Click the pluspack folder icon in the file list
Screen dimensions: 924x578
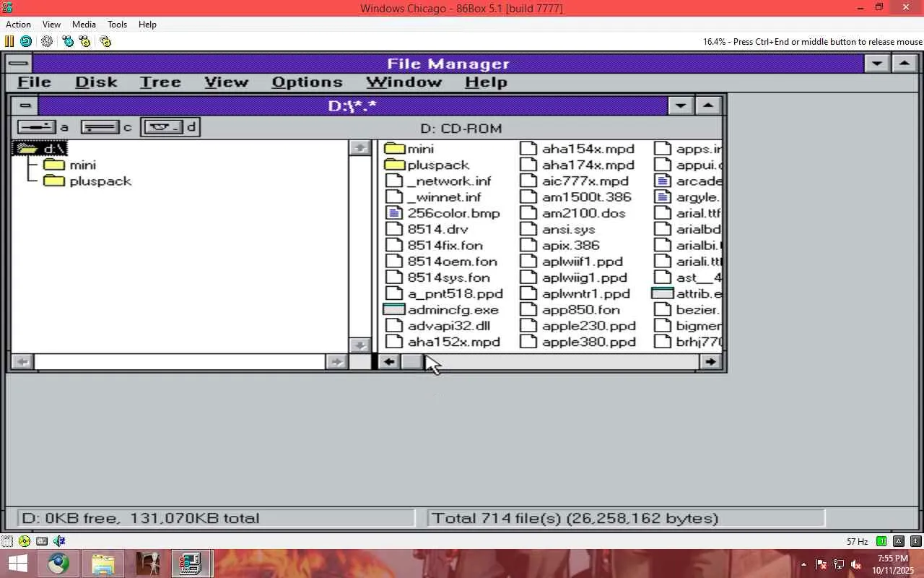coord(394,165)
